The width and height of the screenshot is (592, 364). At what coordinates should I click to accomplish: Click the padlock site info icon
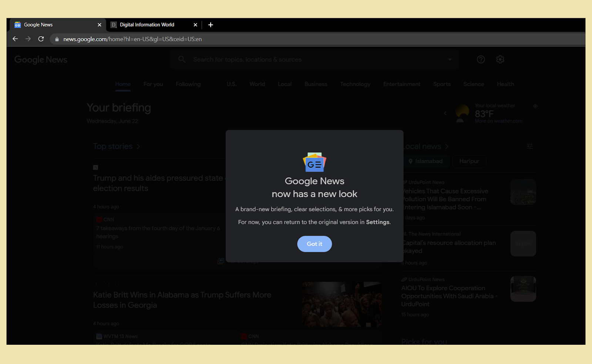pos(57,39)
